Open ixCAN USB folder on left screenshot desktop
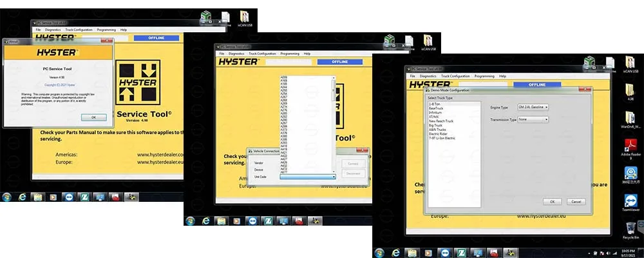644x258 pixels. (x=245, y=19)
